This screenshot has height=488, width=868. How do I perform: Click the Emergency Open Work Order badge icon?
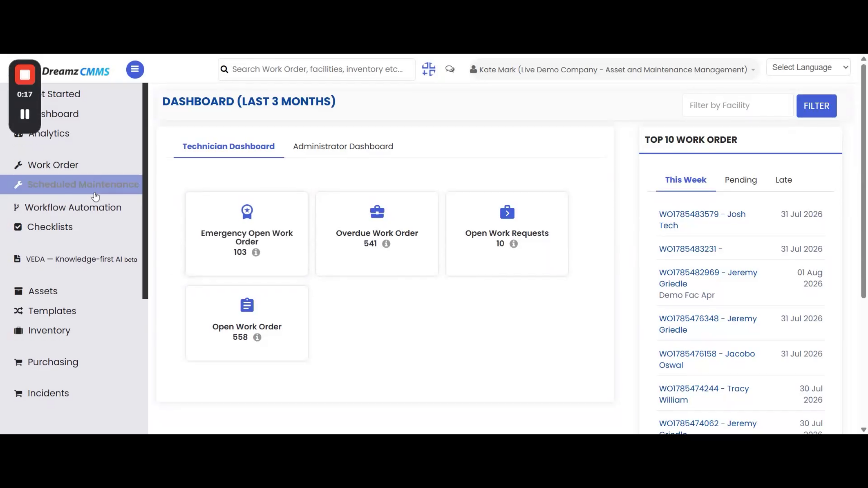pyautogui.click(x=247, y=212)
